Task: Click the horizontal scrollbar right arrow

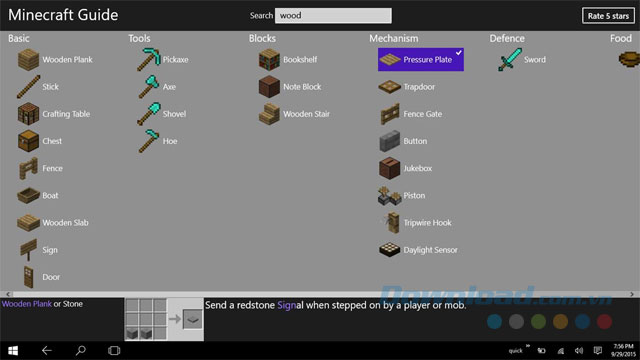Action: point(632,294)
